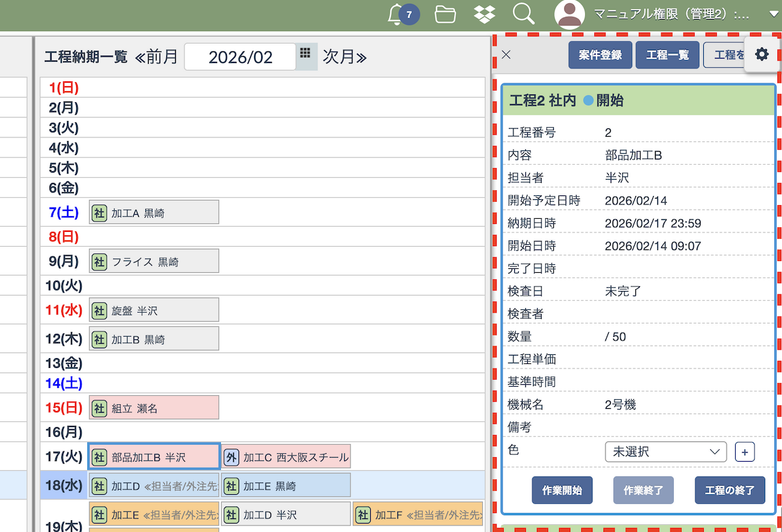This screenshot has width=782, height=532.
Task: Open the calendar grid picker icon
Action: coord(306,55)
